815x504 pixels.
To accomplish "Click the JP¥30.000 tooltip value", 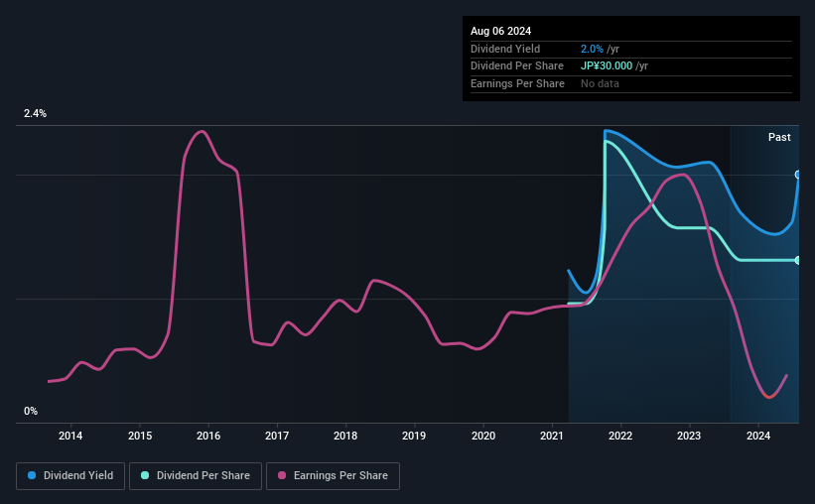I will (x=610, y=65).
